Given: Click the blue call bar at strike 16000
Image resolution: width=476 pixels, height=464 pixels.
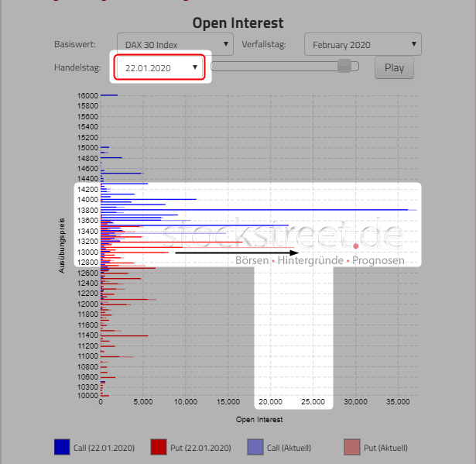Looking at the screenshot, I should [x=109, y=95].
